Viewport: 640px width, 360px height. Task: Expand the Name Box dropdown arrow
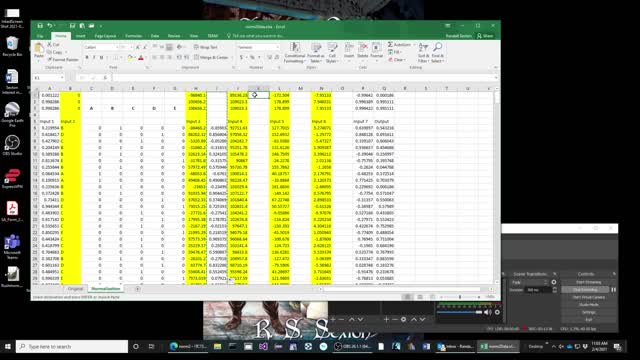(62, 78)
